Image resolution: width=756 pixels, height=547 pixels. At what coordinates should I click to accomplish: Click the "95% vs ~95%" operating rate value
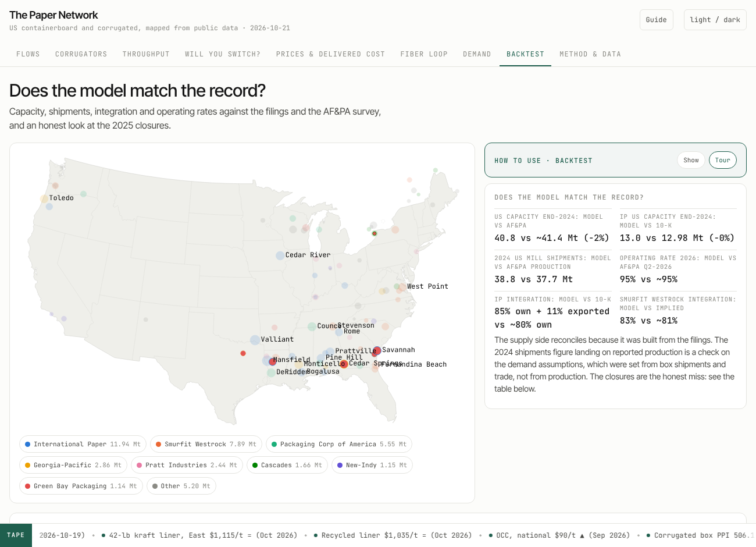click(x=648, y=279)
